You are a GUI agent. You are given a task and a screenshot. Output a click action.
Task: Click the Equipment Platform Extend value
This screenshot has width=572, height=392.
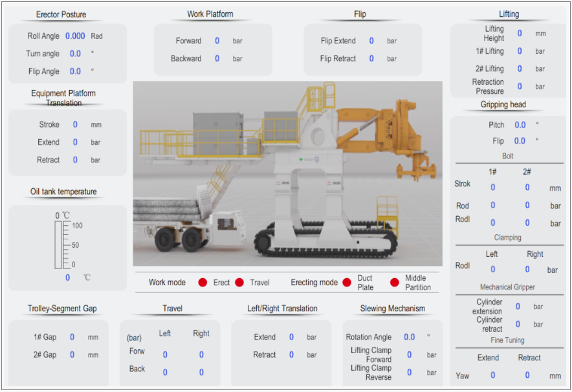click(x=75, y=142)
